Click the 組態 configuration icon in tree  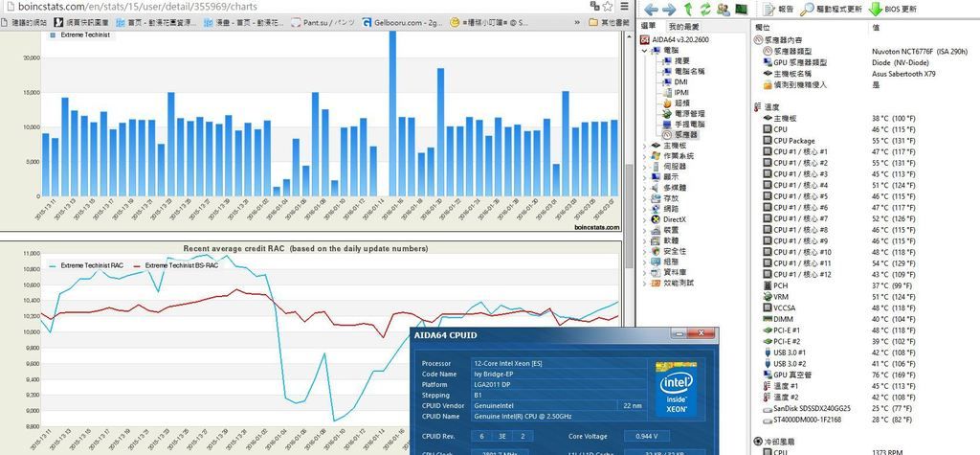656,262
